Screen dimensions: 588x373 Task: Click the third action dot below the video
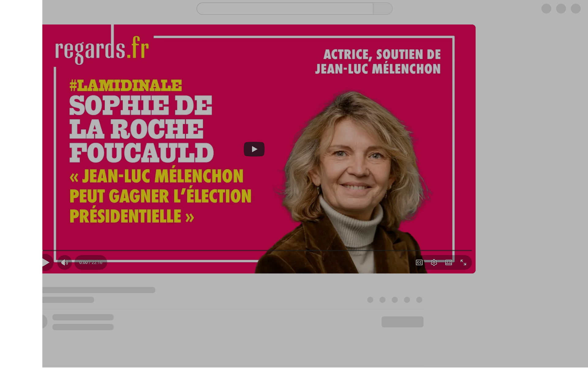click(395, 300)
